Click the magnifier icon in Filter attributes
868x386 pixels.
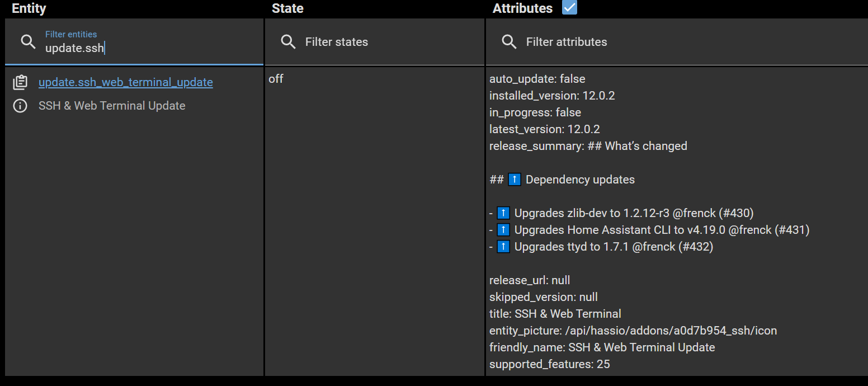click(x=508, y=41)
